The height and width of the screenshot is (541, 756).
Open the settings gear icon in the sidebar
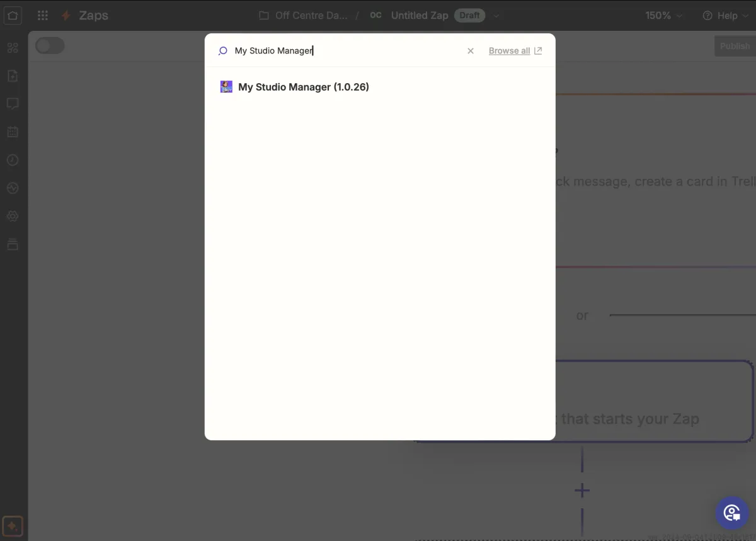pos(13,216)
